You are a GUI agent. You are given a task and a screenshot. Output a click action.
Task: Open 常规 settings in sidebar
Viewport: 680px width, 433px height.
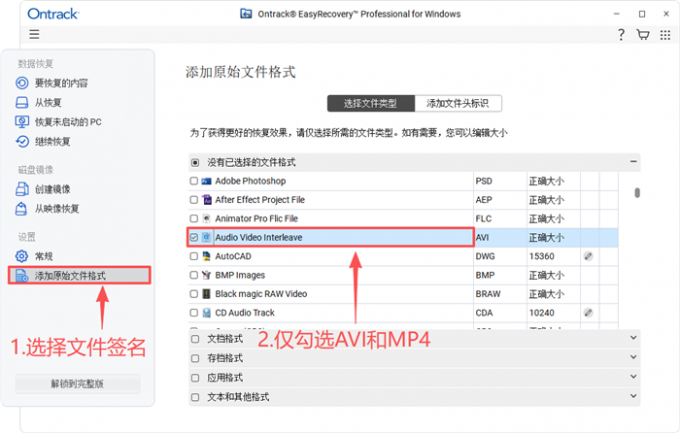(44, 256)
